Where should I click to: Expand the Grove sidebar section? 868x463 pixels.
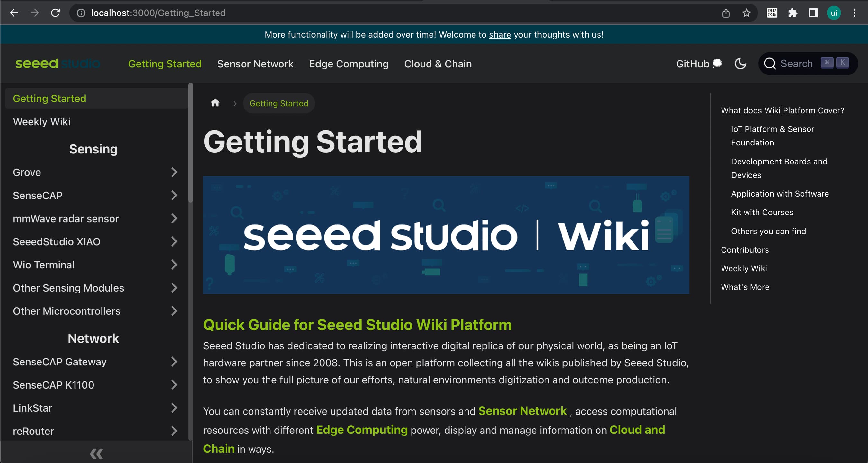[x=174, y=172]
